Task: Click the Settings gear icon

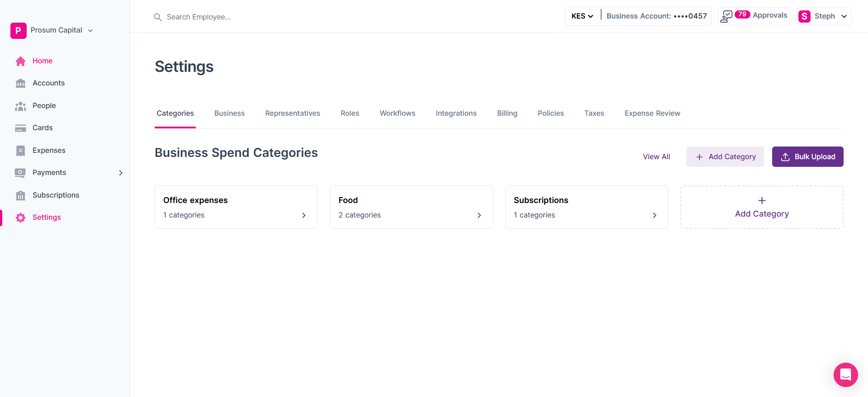Action: [20, 217]
